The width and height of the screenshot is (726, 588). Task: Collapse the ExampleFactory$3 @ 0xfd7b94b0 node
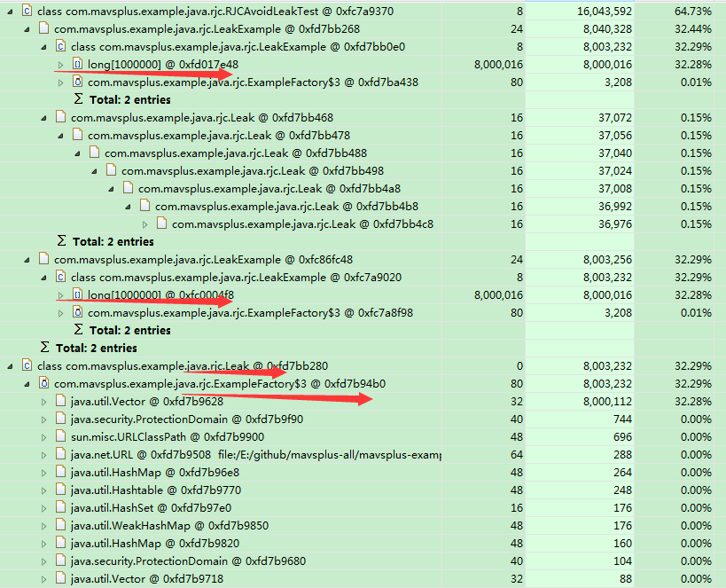[x=27, y=384]
